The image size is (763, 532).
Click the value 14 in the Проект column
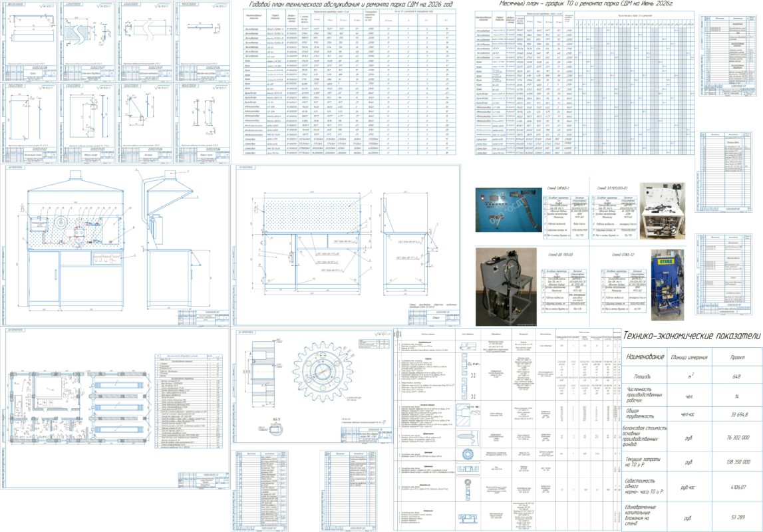click(736, 396)
